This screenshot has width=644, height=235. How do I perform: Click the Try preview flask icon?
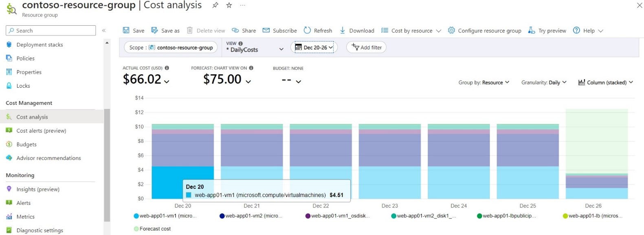coord(532,30)
